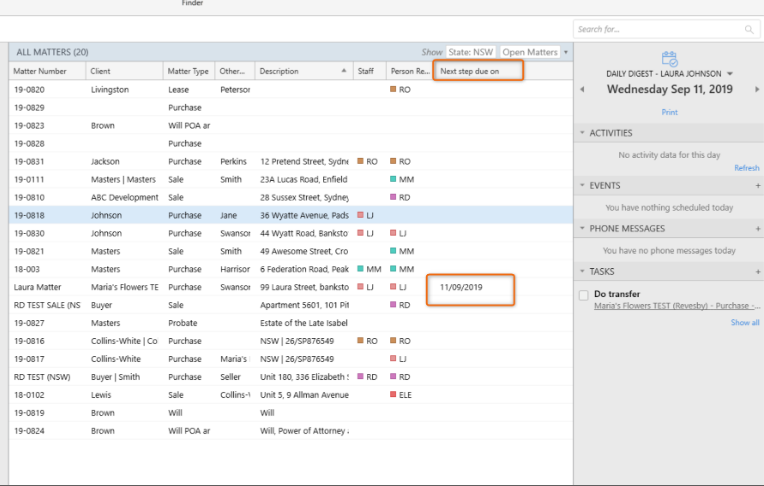Select matter 18-003 row
Image resolution: width=764 pixels, height=486 pixels.
coord(290,269)
